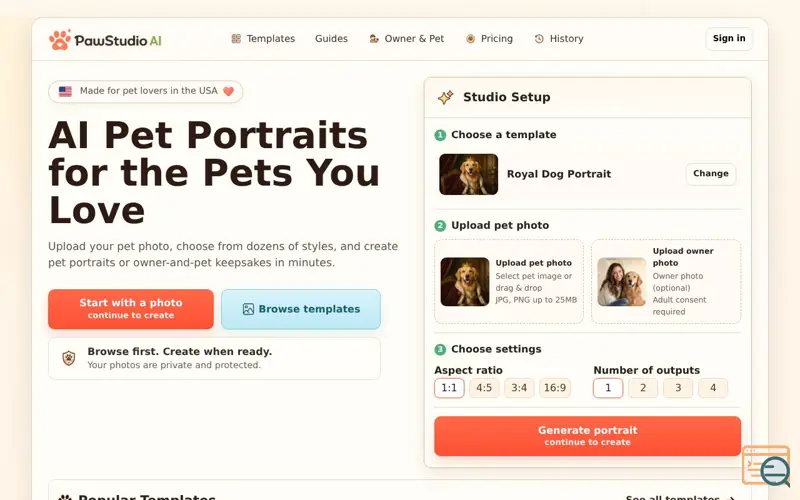This screenshot has width=800, height=500.
Task: Set number of outputs to 4
Action: click(x=713, y=388)
